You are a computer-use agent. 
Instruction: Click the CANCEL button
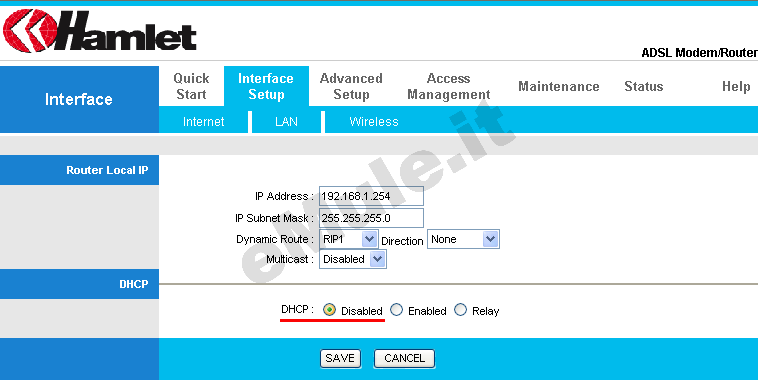click(404, 359)
